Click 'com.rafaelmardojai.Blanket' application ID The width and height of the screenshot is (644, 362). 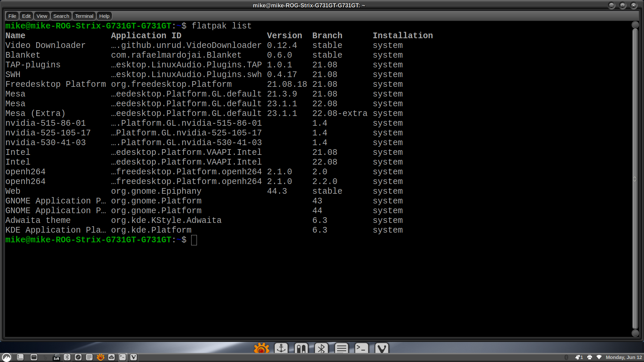tap(176, 55)
